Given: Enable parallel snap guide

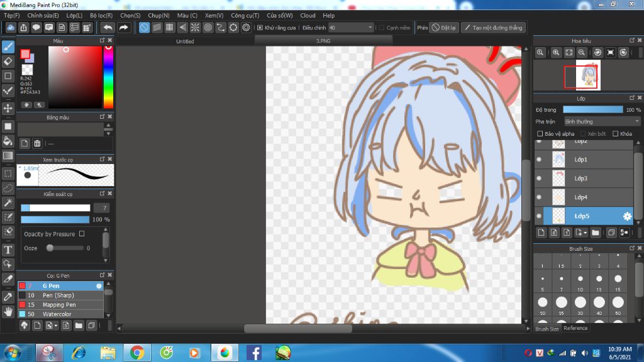Looking at the screenshot, I should point(157,28).
